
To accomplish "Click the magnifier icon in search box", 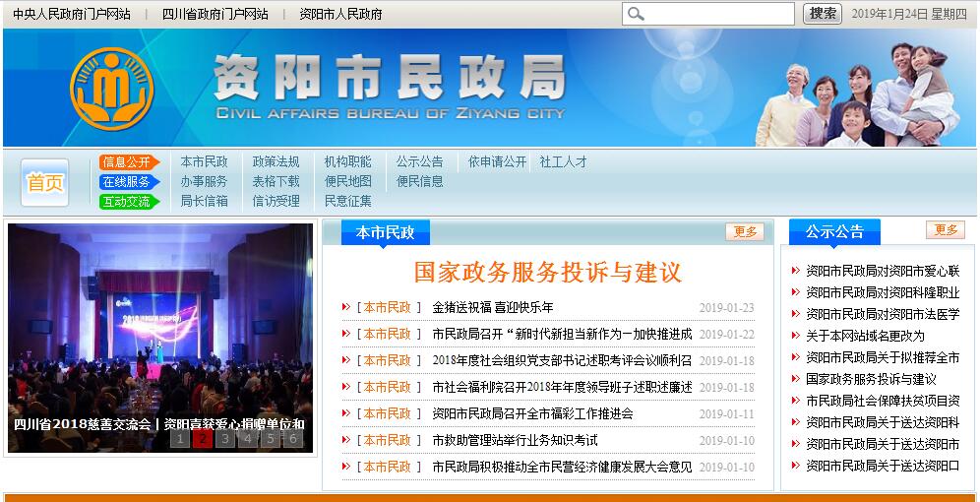I will point(636,14).
